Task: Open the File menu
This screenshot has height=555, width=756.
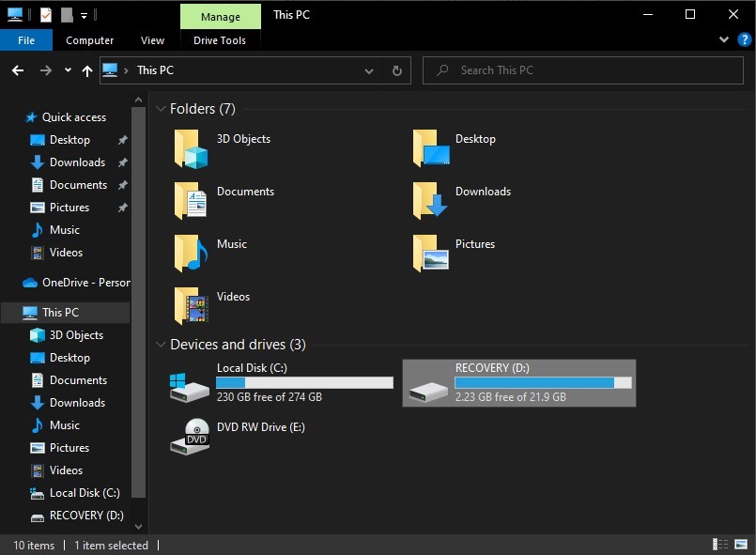Action: pyautogui.click(x=26, y=40)
